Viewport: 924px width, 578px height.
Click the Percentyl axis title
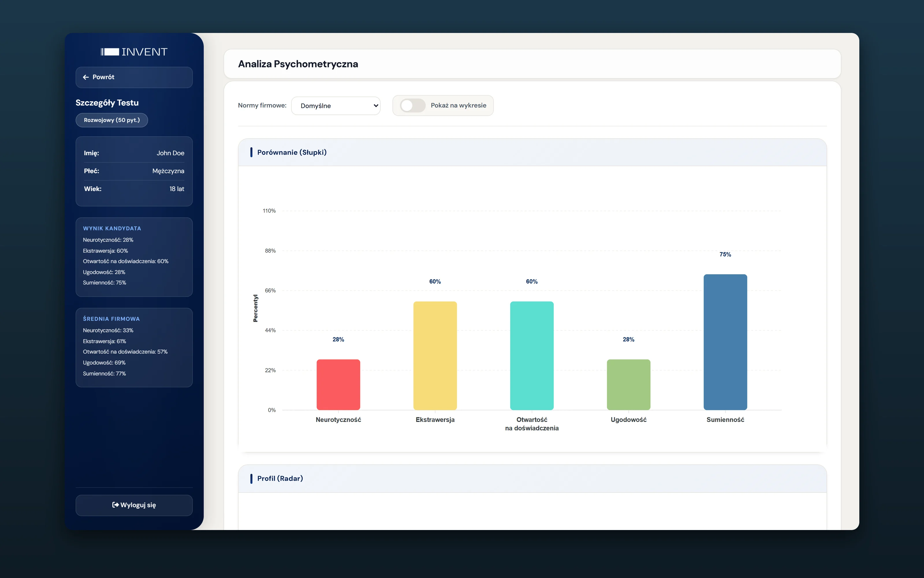point(256,308)
